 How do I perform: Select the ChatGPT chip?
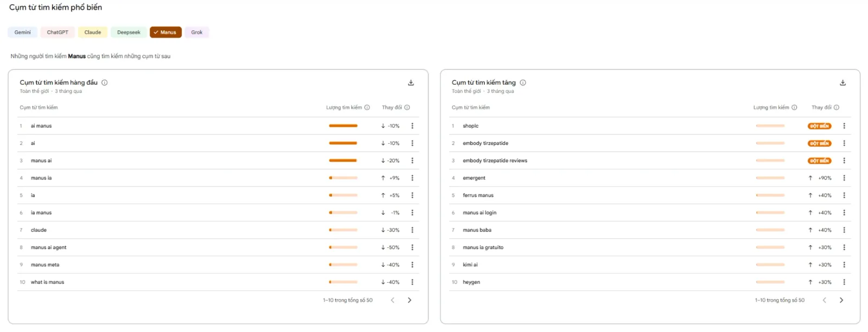pos(58,33)
